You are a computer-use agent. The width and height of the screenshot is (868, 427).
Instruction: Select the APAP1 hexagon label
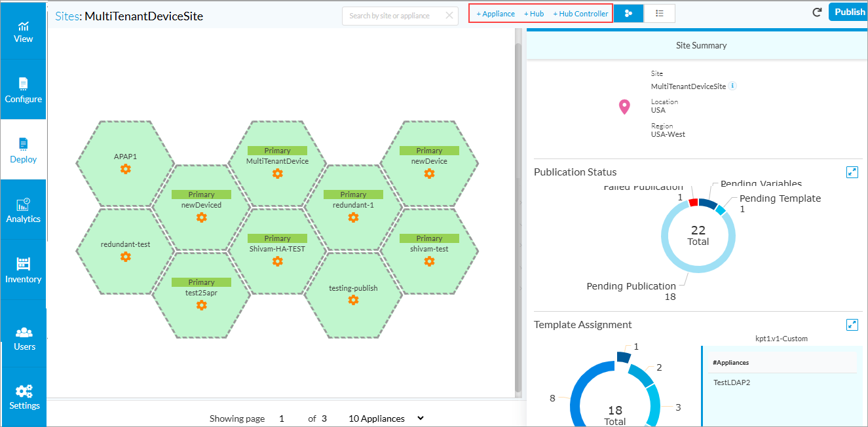click(126, 157)
